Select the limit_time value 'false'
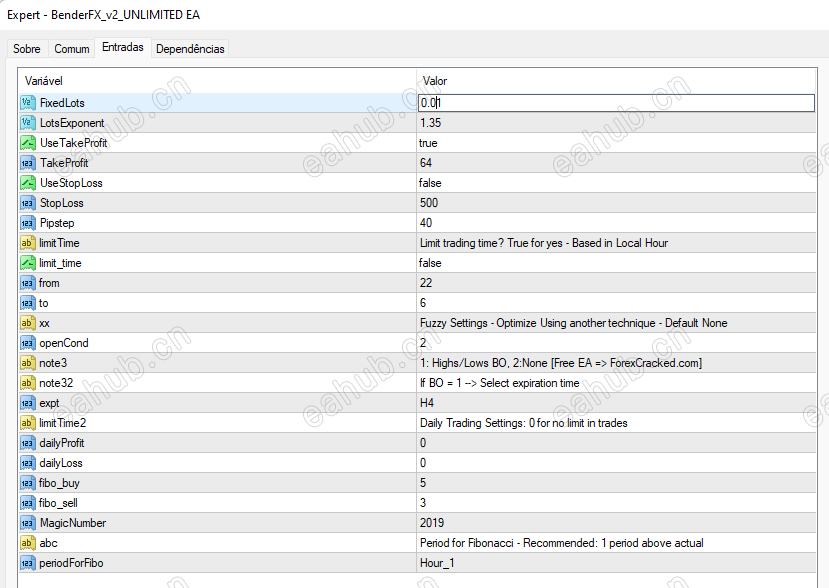The height and width of the screenshot is (588, 829). pyautogui.click(x=430, y=263)
